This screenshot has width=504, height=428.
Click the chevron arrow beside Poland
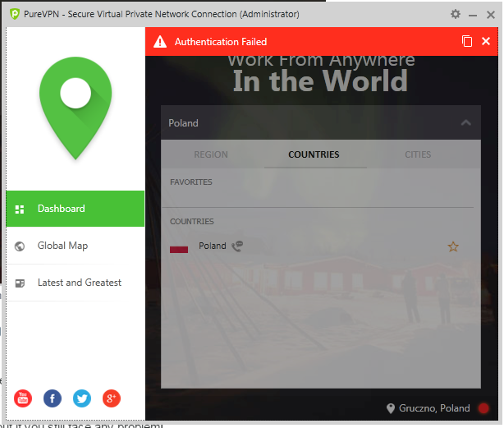(465, 122)
